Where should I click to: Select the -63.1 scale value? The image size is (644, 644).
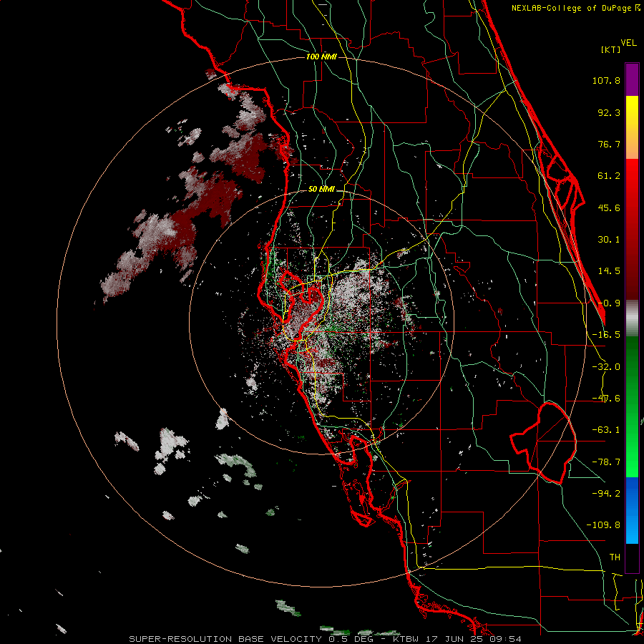pos(606,430)
